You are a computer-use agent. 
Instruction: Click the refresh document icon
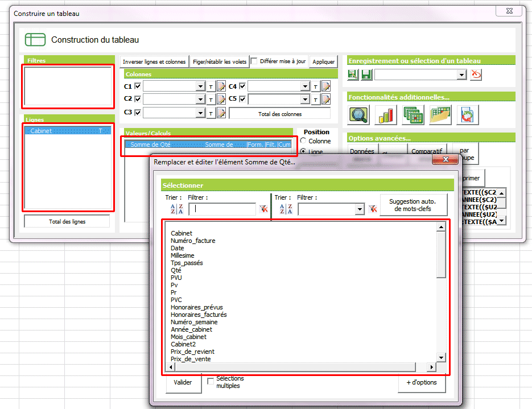[x=467, y=115]
